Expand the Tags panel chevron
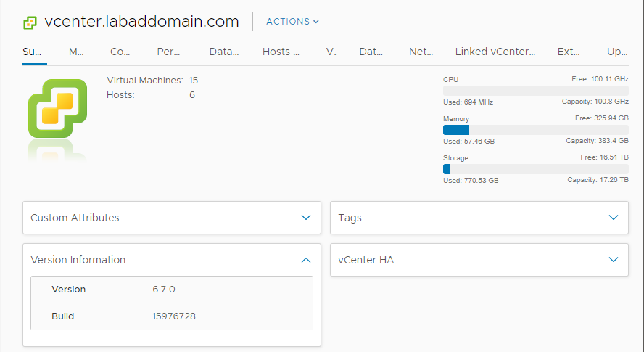The width and height of the screenshot is (644, 352). (x=614, y=218)
